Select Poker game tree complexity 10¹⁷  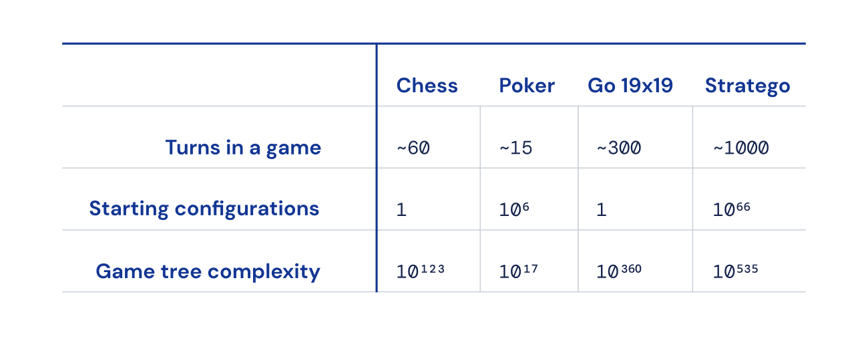point(518,271)
